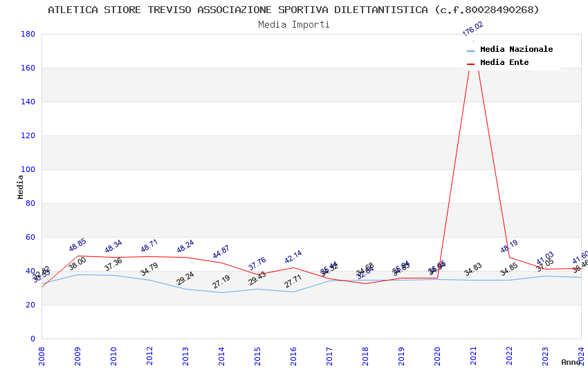Click the y-axis value 100
Viewport: 588px width, 380px height.
coord(28,169)
